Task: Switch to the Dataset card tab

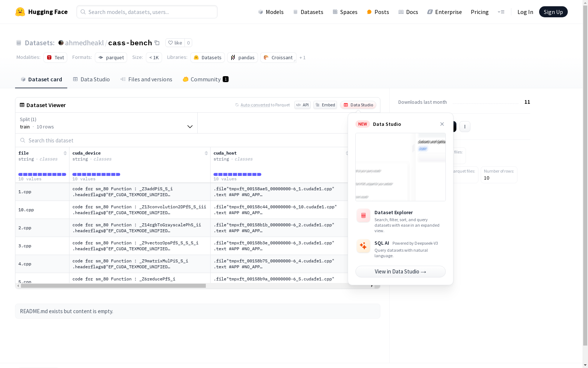Action: point(41,79)
